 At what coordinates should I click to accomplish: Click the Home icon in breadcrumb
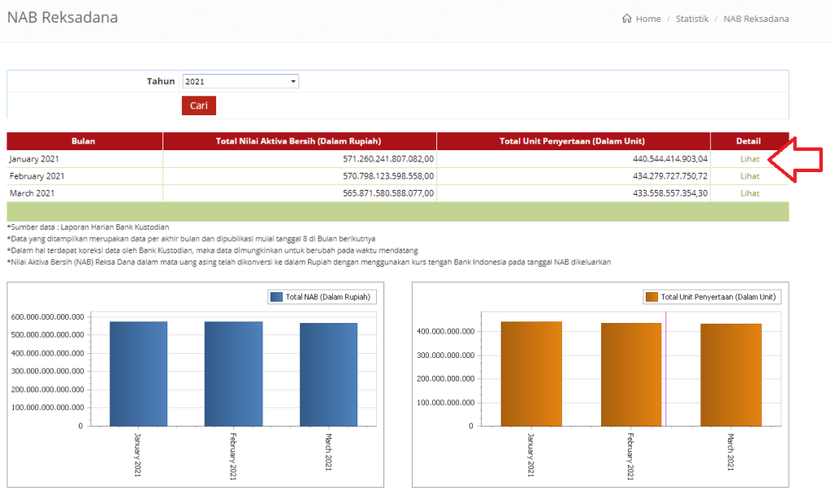626,19
